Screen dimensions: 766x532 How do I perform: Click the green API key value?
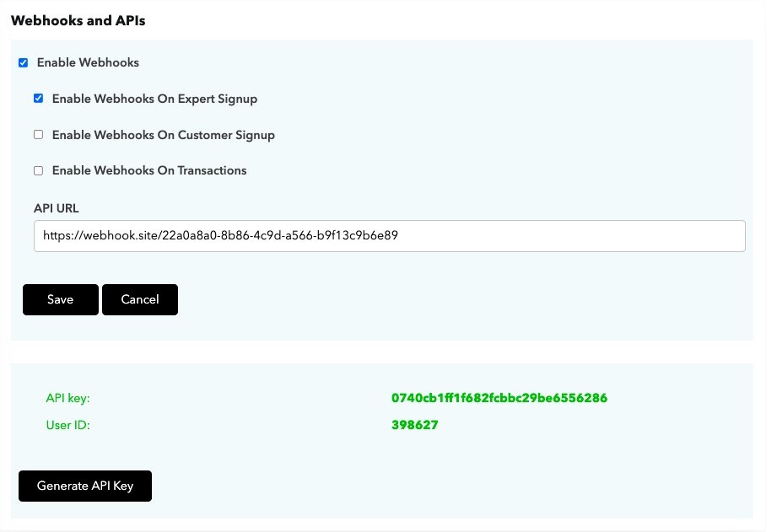click(x=499, y=398)
